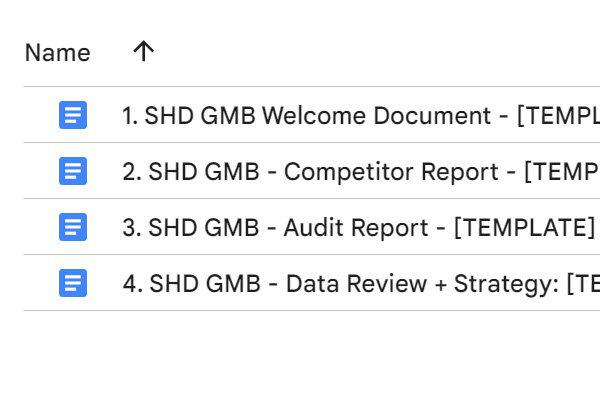Click the word "Competitor" in the second file name

(x=340, y=172)
